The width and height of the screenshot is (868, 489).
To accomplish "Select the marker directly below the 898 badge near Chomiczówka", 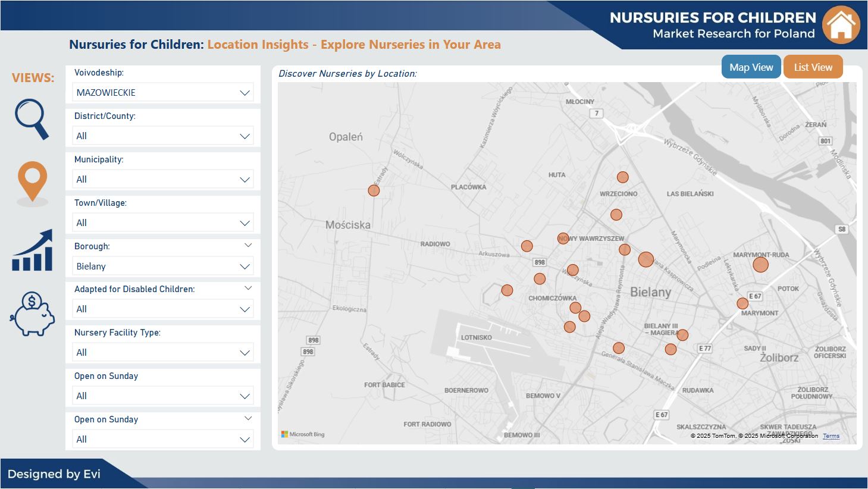I will tap(540, 278).
